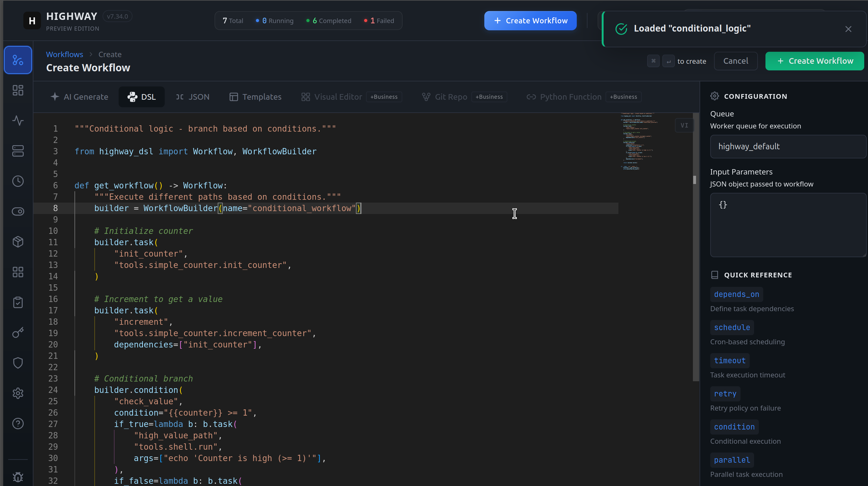Select the toggle-switch feature flags sidebar item

pyautogui.click(x=18, y=211)
